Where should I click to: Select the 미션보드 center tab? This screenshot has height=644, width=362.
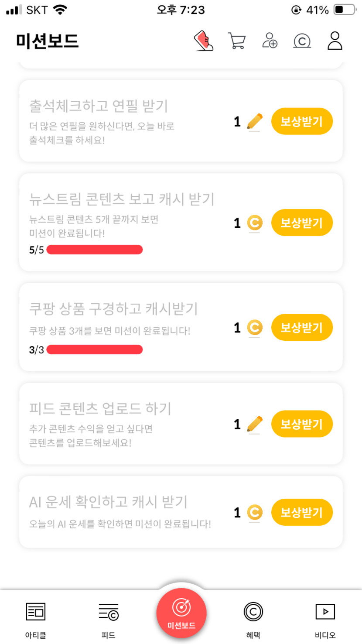tap(181, 613)
